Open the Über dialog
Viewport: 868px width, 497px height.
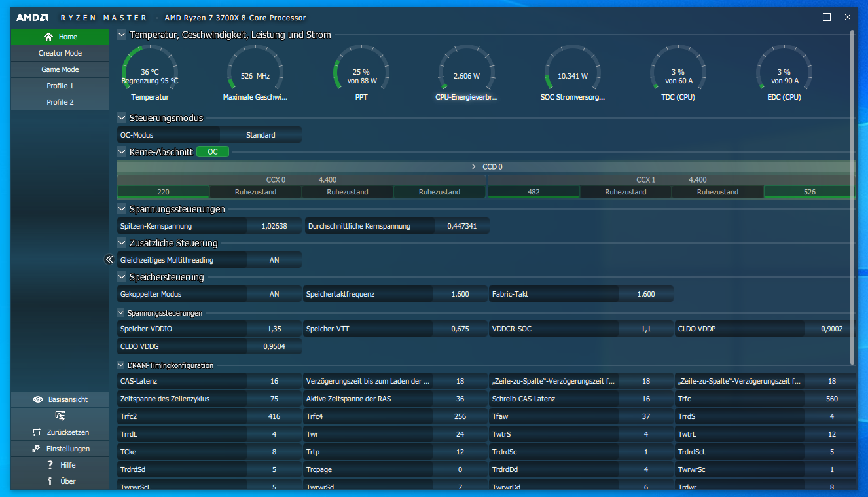click(60, 481)
